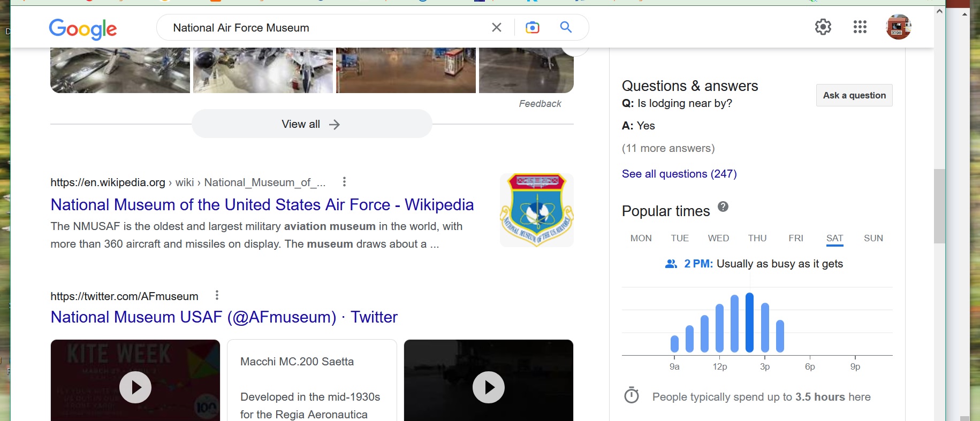Open the Google apps grid
This screenshot has width=980, height=421.
(860, 27)
